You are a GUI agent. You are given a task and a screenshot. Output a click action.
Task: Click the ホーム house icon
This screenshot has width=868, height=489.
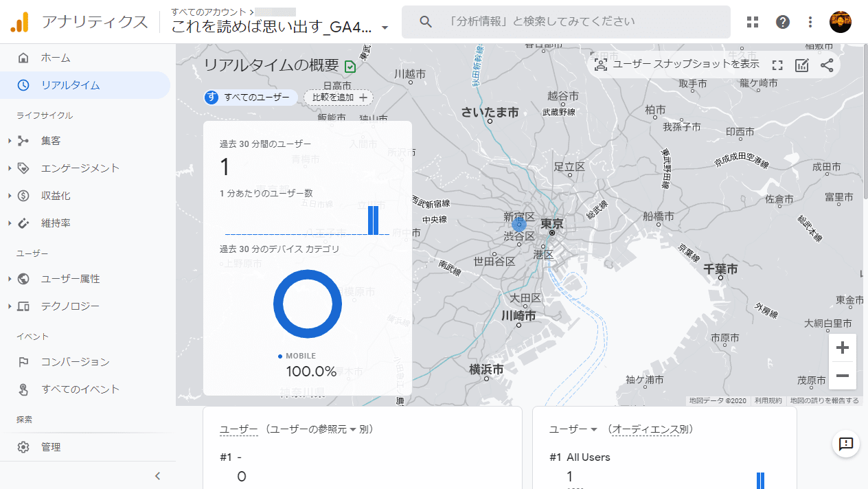[23, 58]
